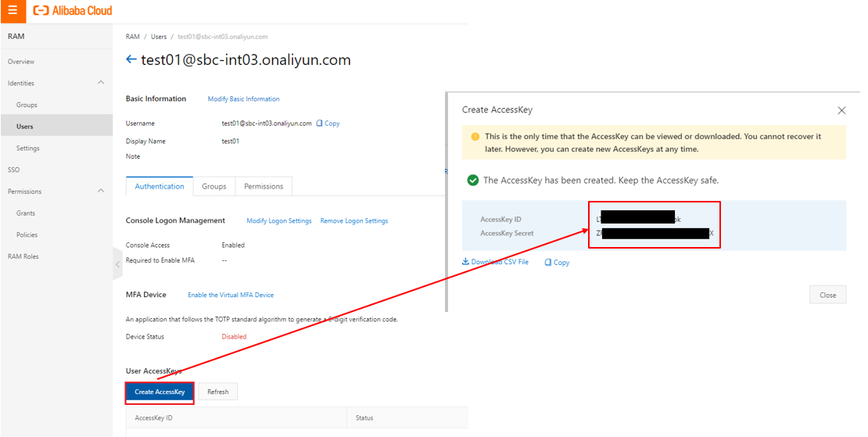Click Modify Basic Information link
Screen dimensions: 868x437
(x=243, y=99)
